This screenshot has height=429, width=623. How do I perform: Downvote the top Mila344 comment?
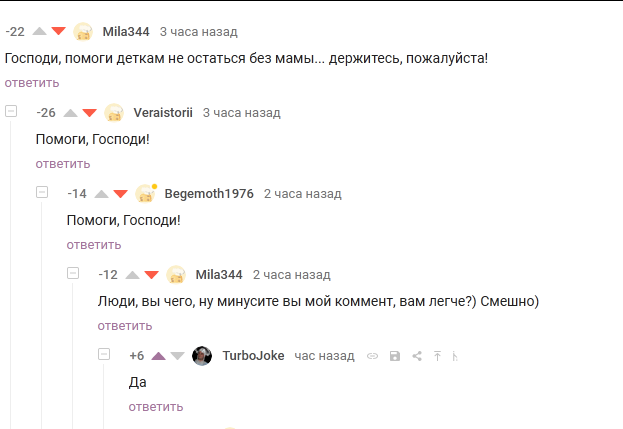[x=58, y=31]
